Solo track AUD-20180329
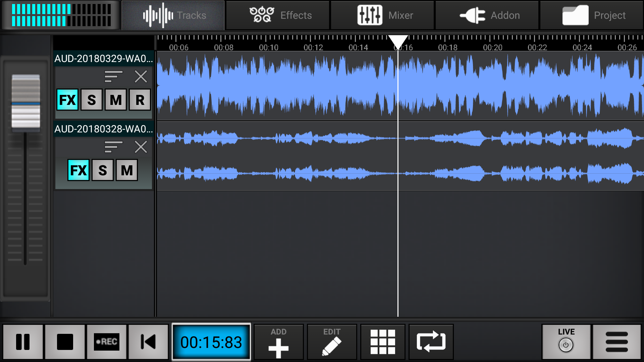The height and width of the screenshot is (362, 644). 92,99
